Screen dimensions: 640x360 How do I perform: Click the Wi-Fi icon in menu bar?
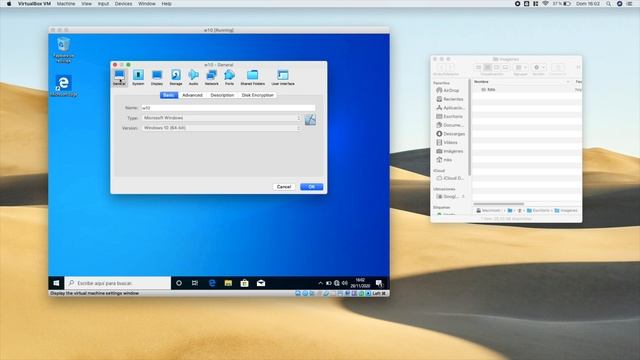[x=545, y=4]
